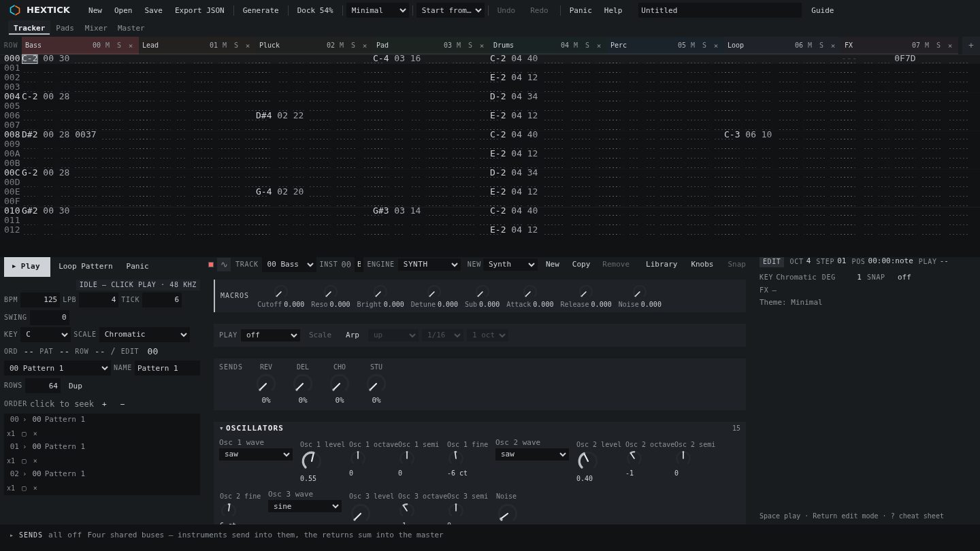Open the Scale Chromatic dropdown
The width and height of the screenshot is (980, 551).
click(x=144, y=335)
